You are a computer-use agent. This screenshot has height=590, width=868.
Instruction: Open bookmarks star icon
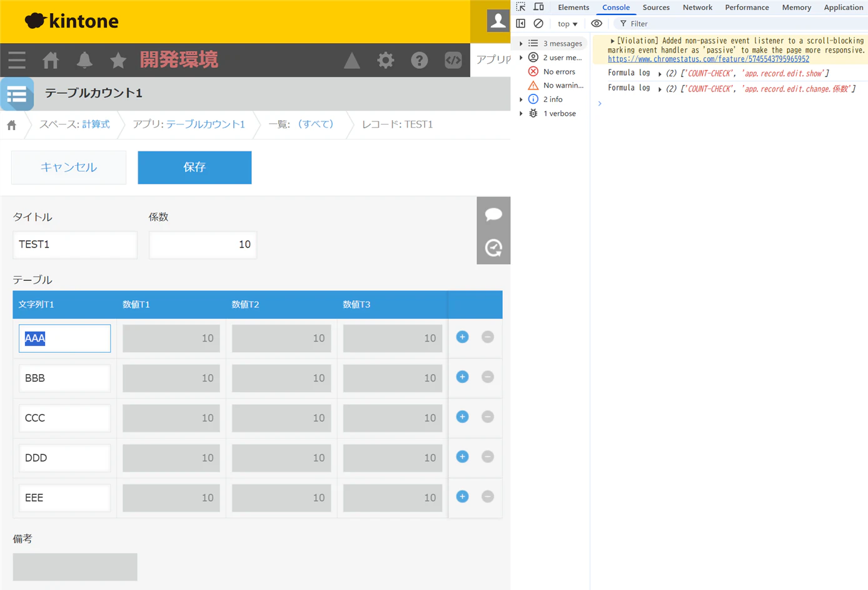pos(118,60)
